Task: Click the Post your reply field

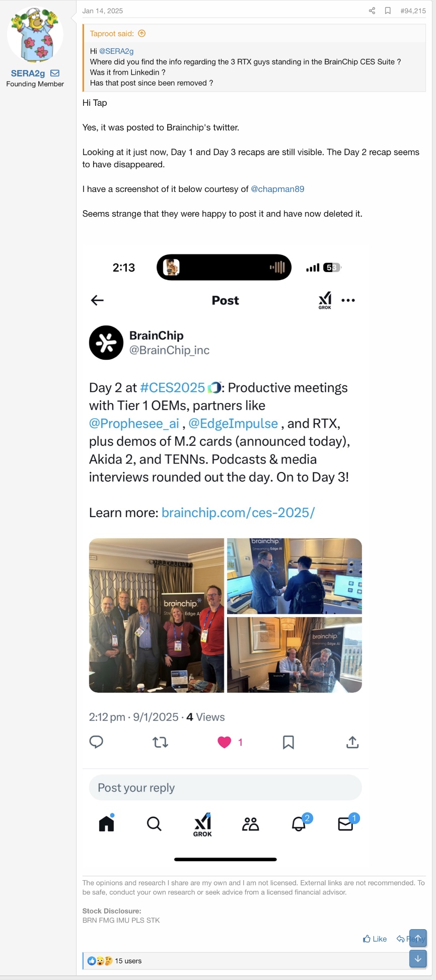Action: click(225, 788)
